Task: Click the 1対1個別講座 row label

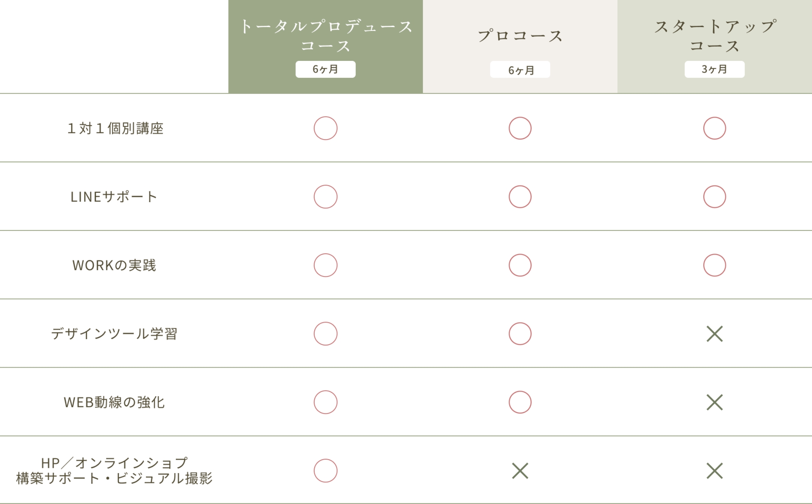Action: click(115, 129)
